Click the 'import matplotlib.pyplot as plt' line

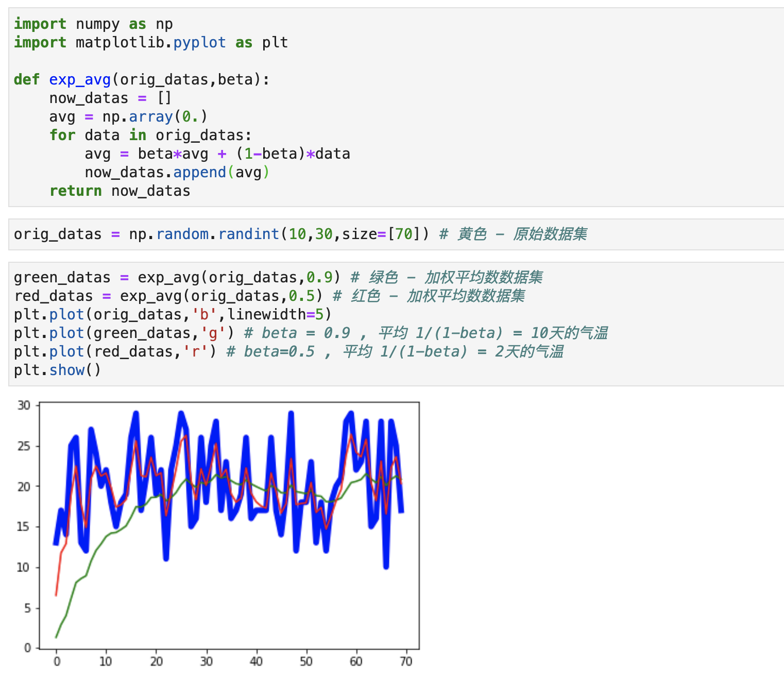click(151, 43)
